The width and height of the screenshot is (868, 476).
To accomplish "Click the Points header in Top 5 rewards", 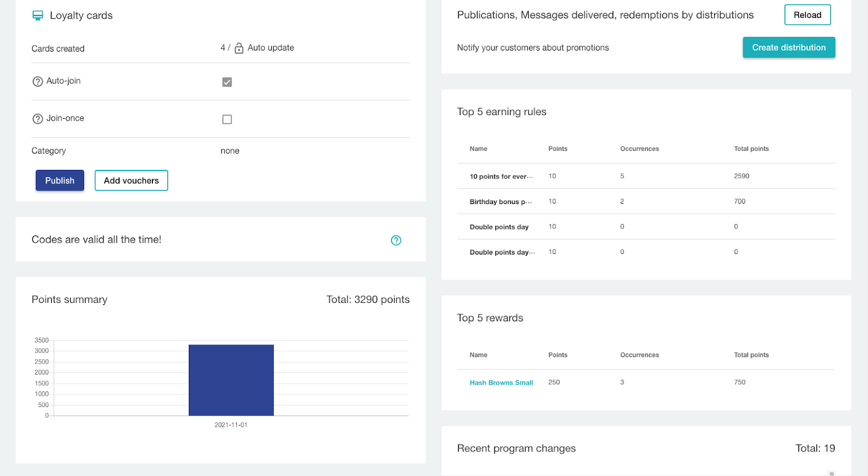I will [557, 355].
